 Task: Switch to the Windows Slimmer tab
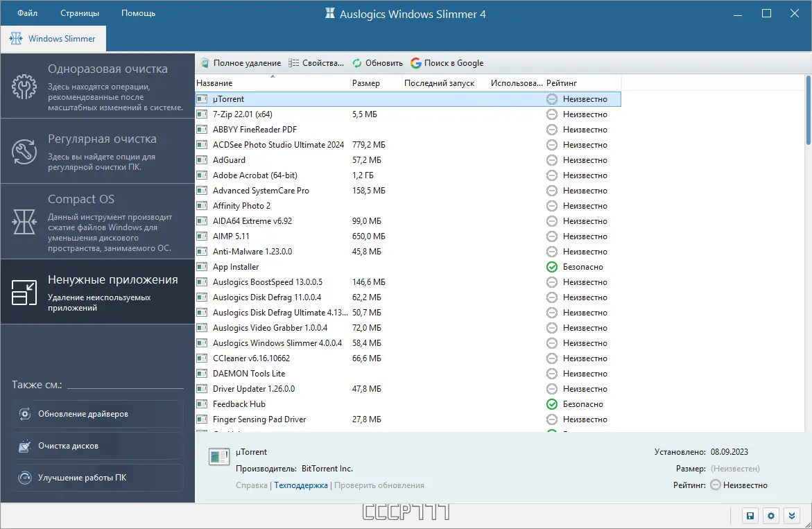click(53, 39)
